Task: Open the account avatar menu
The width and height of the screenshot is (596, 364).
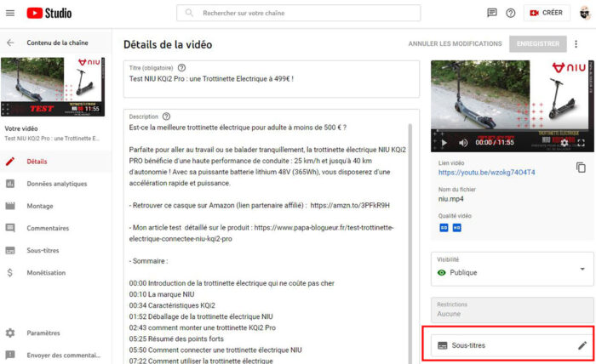Action: tap(585, 13)
